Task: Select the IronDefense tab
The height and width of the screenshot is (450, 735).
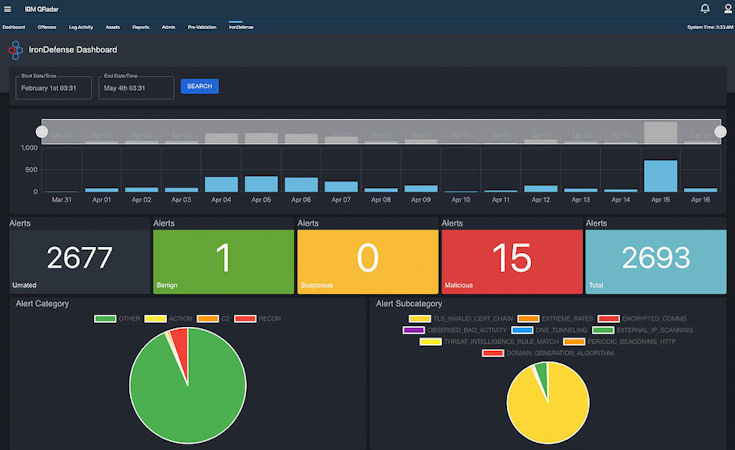Action: pyautogui.click(x=241, y=27)
